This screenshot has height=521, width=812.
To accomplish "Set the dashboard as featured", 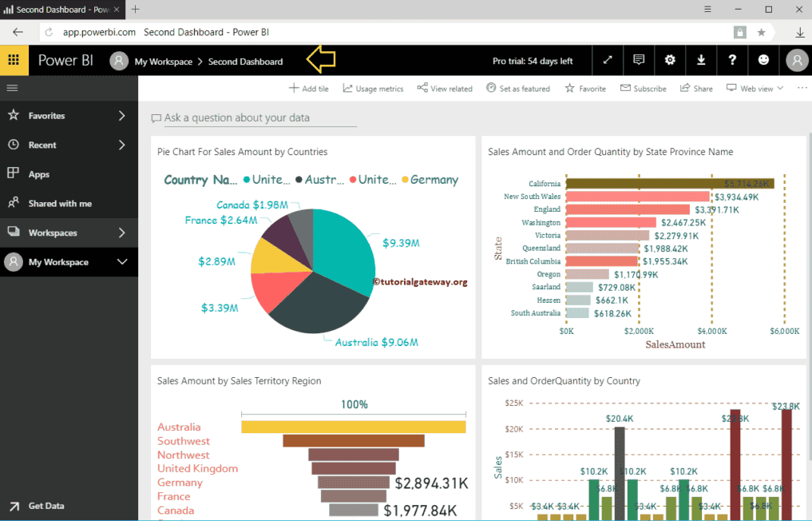I will 517,88.
